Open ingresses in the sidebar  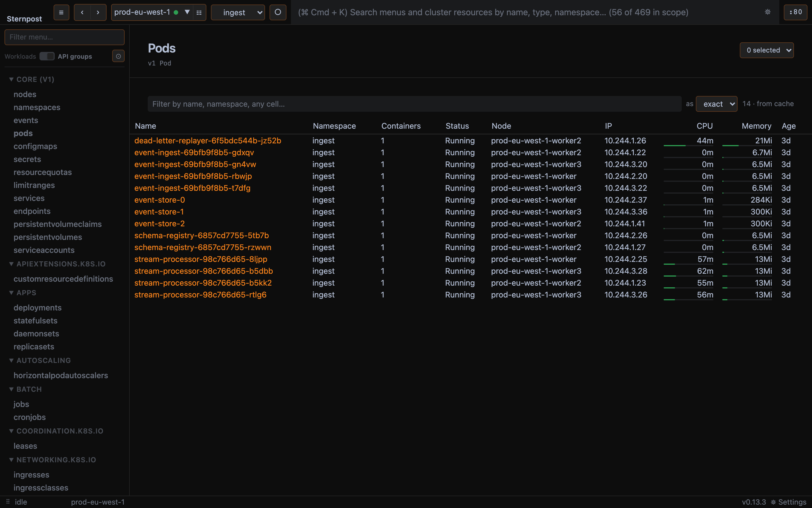coord(32,474)
